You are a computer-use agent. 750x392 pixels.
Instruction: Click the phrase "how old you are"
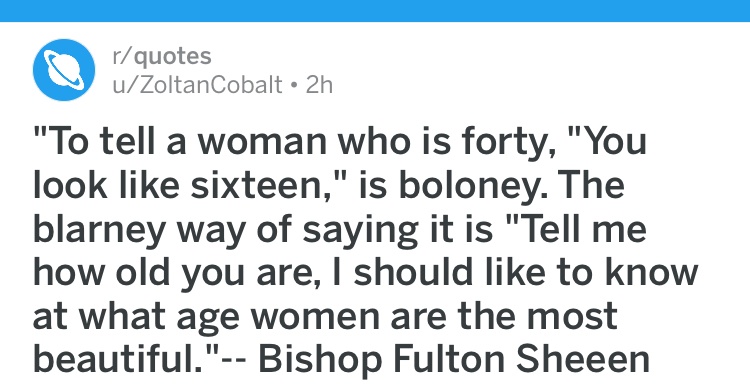[170, 272]
